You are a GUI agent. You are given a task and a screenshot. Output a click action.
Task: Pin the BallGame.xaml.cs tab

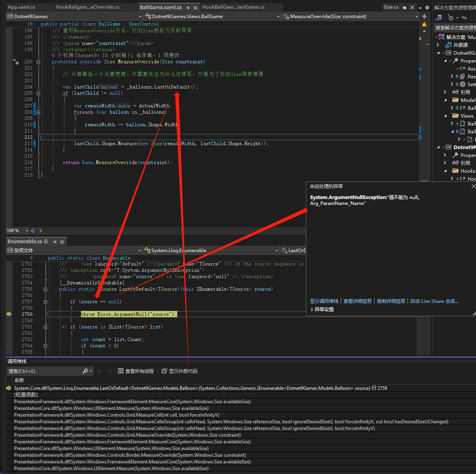point(188,7)
